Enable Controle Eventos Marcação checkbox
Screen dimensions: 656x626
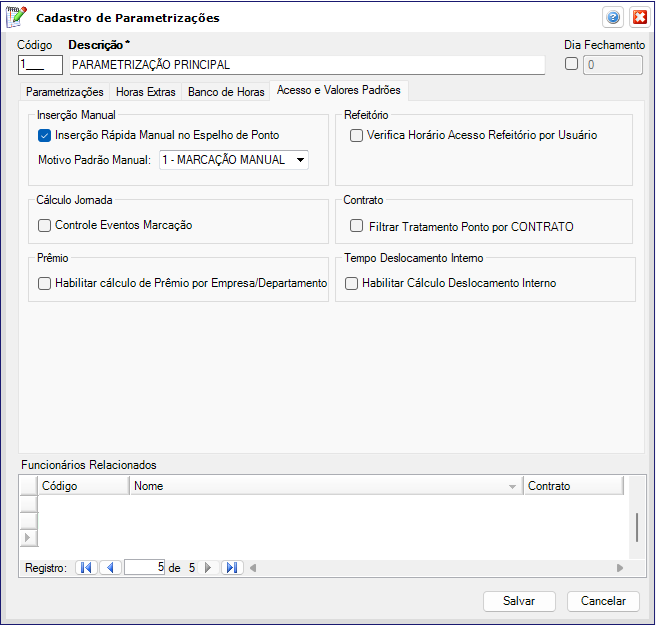[44, 226]
